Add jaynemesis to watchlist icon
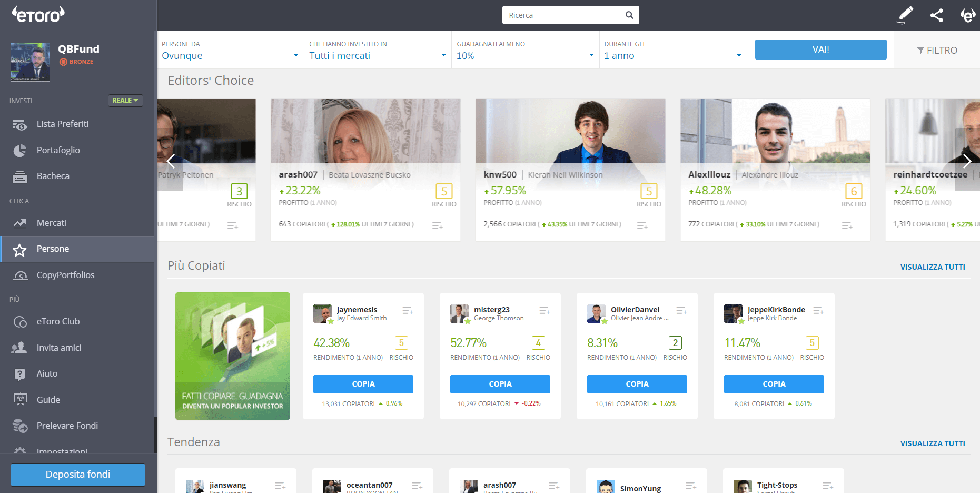 tap(408, 311)
